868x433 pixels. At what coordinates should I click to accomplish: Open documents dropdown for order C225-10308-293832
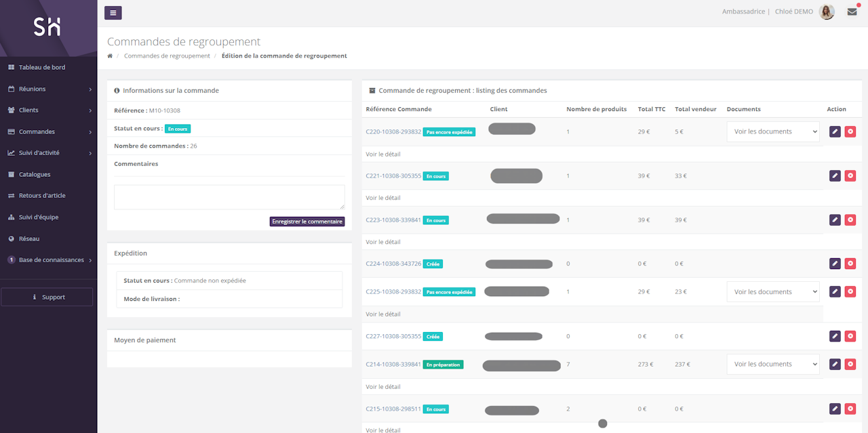click(x=772, y=292)
